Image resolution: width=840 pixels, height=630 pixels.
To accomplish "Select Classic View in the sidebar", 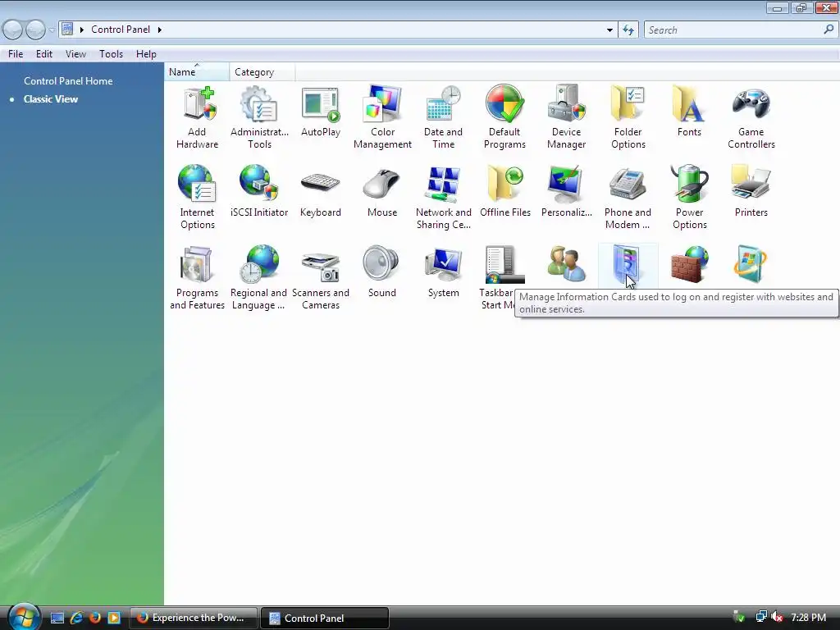I will click(51, 99).
